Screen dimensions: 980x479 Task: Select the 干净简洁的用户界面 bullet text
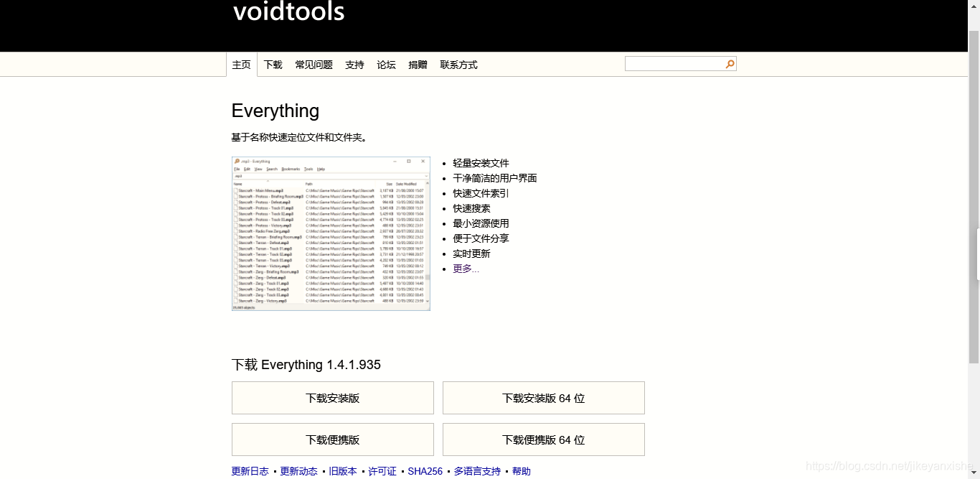point(495,178)
